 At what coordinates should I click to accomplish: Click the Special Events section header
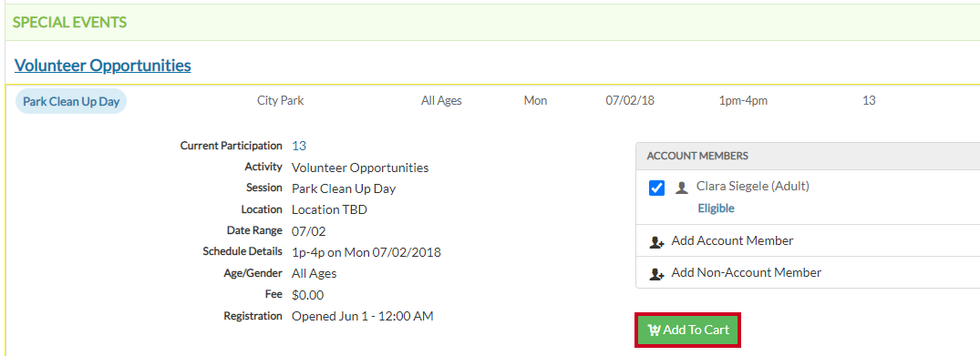click(69, 23)
